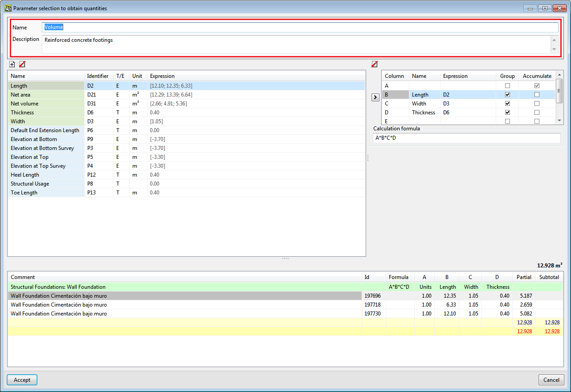
Task: Select the Elevation at Bottom row
Action: point(186,139)
